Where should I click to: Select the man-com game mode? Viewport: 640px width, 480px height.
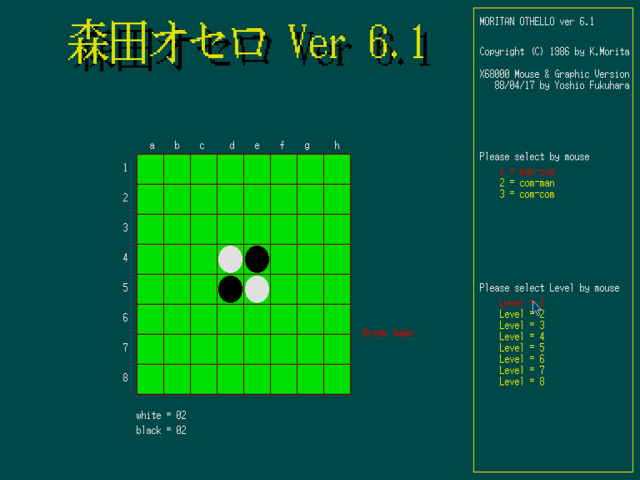tap(527, 172)
